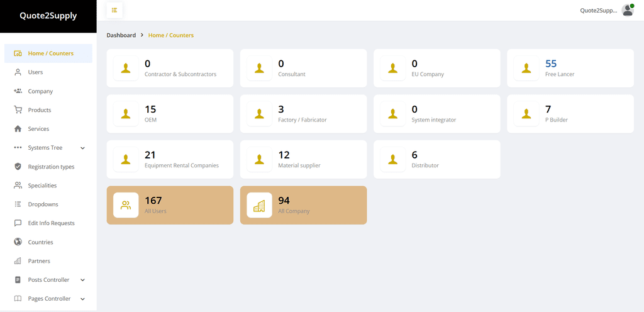644x312 pixels.
Task: Open the Users menu item
Action: tap(48, 72)
